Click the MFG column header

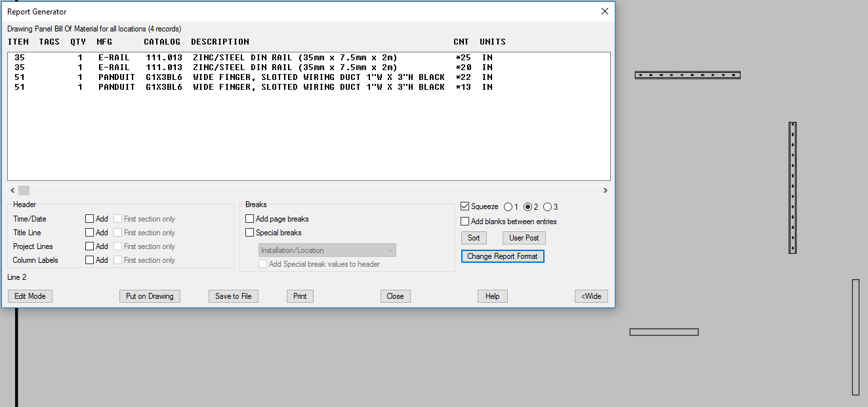104,42
